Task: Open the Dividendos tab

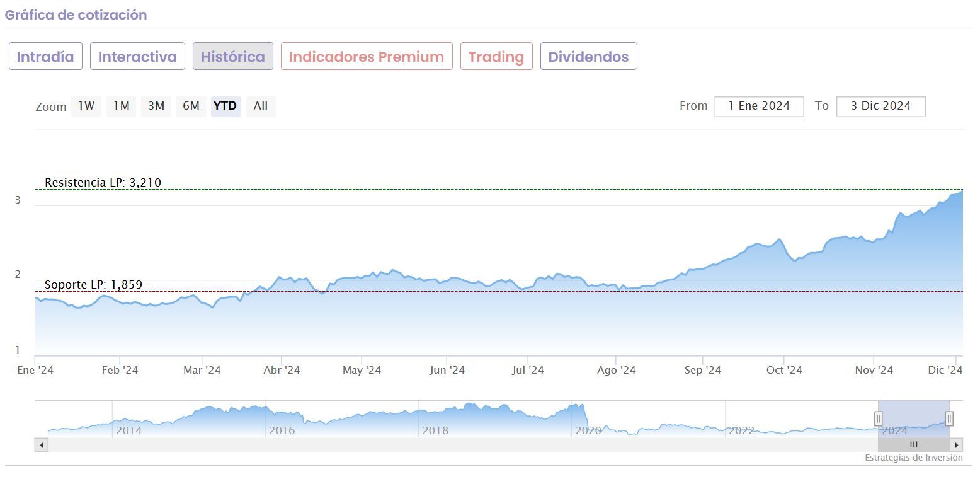Action: tap(588, 57)
